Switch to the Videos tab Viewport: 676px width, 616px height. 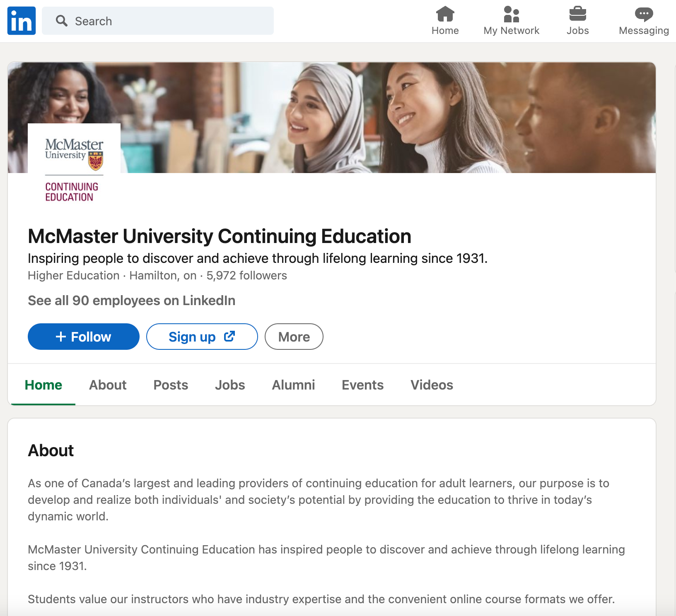(432, 385)
